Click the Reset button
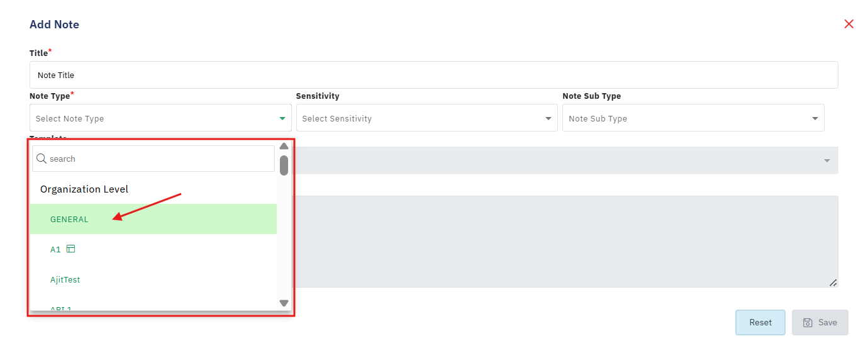Screen dimensions: 868x353 pos(760,322)
